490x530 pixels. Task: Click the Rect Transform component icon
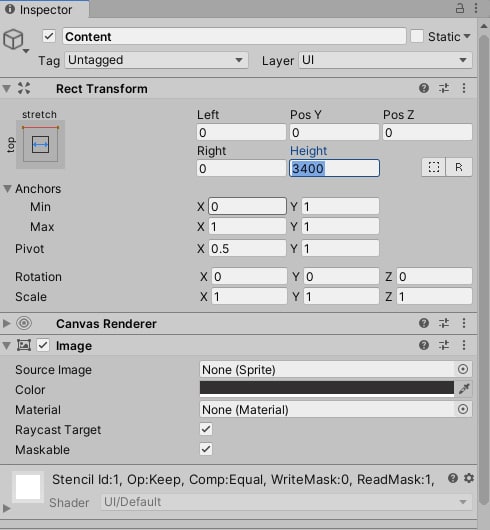pyautogui.click(x=24, y=88)
